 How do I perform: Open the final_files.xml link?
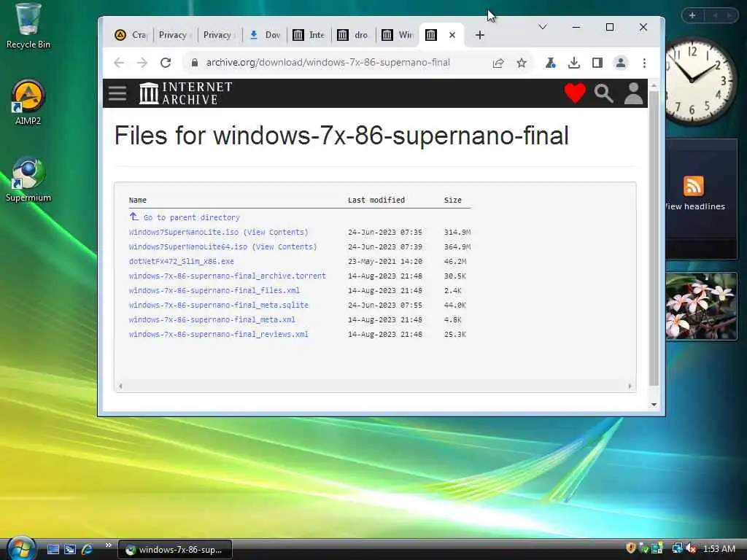click(214, 290)
